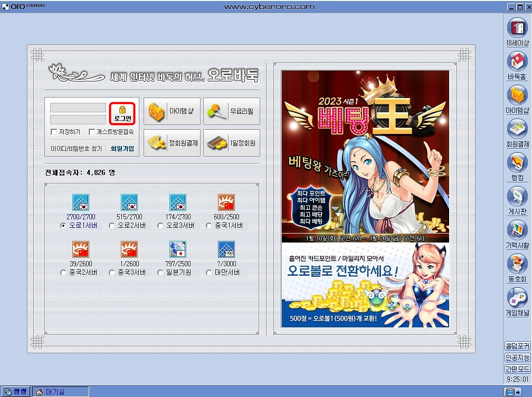
Task: Click the ?/3000 user count text
Action: click(x=226, y=264)
